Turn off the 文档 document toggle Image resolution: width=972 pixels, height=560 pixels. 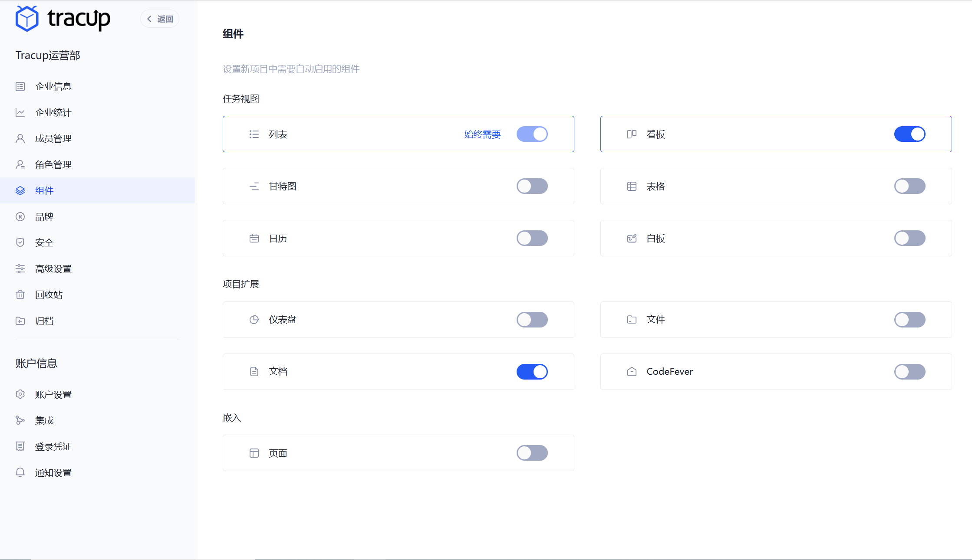(x=532, y=372)
